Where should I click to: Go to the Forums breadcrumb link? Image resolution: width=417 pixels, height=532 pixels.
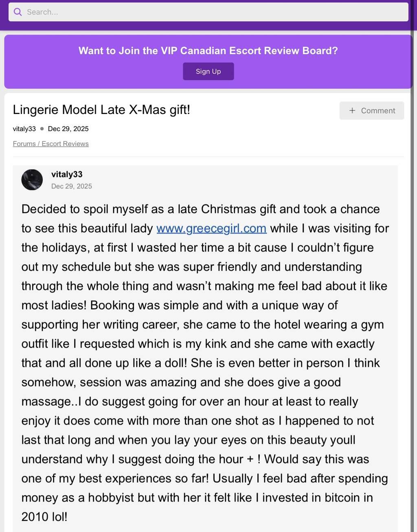pyautogui.click(x=24, y=144)
